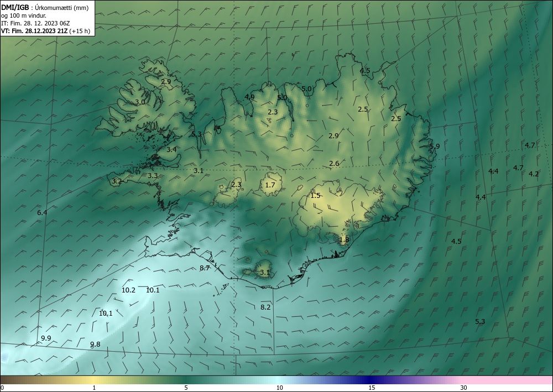Click the 1.8 value label

(x=344, y=240)
